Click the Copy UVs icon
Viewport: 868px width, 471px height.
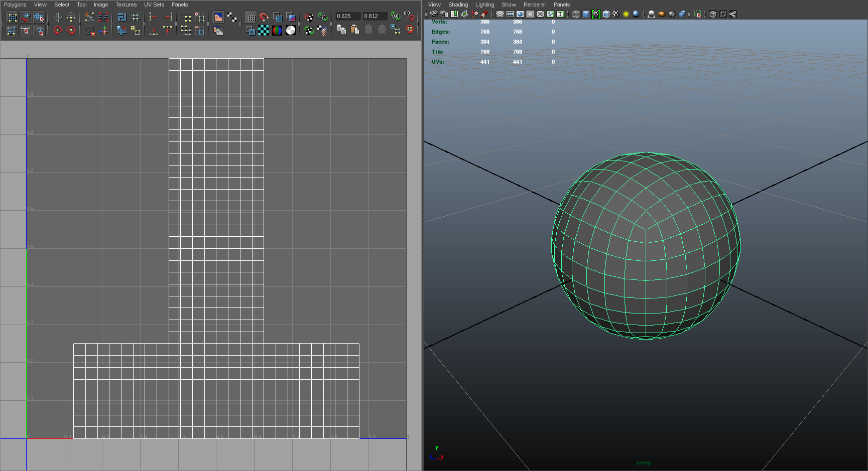(341, 30)
